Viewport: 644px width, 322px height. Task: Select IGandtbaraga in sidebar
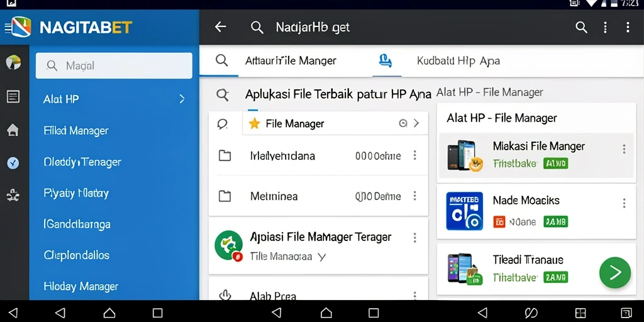[x=77, y=225]
